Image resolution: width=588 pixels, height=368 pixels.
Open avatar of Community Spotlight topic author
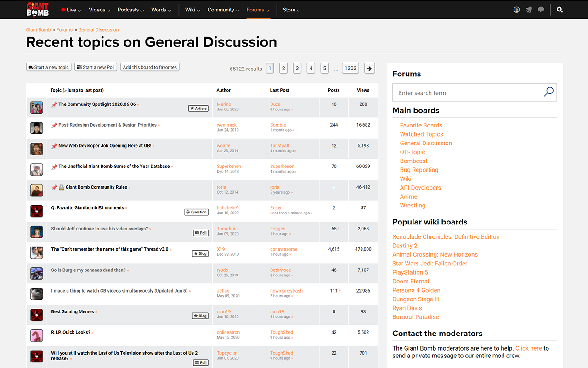click(x=37, y=108)
